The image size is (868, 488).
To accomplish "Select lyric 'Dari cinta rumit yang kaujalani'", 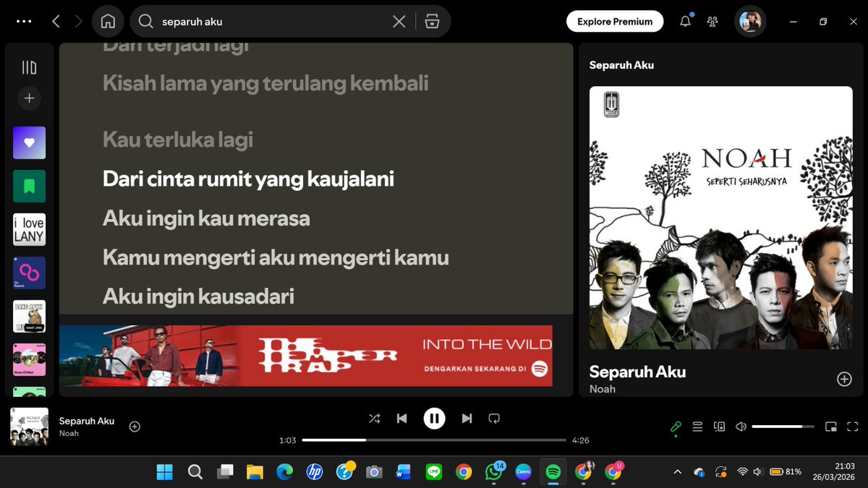I will click(x=248, y=179).
